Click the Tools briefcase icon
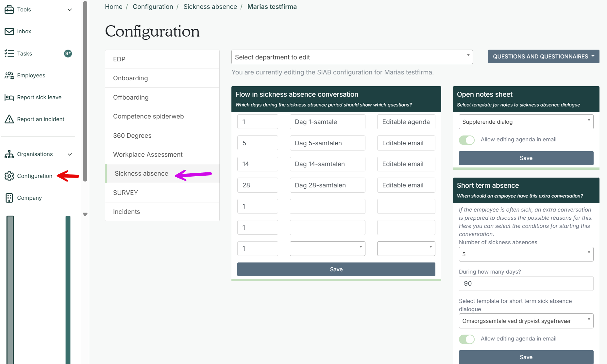 (9, 9)
